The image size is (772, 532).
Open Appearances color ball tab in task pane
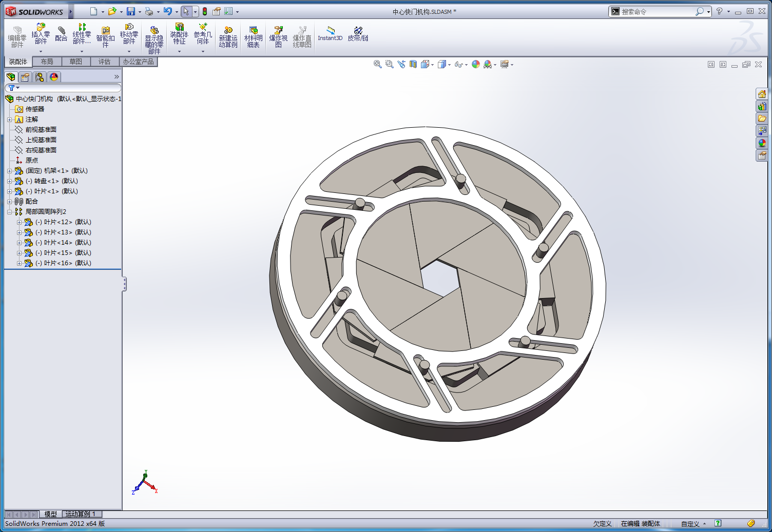pyautogui.click(x=762, y=143)
